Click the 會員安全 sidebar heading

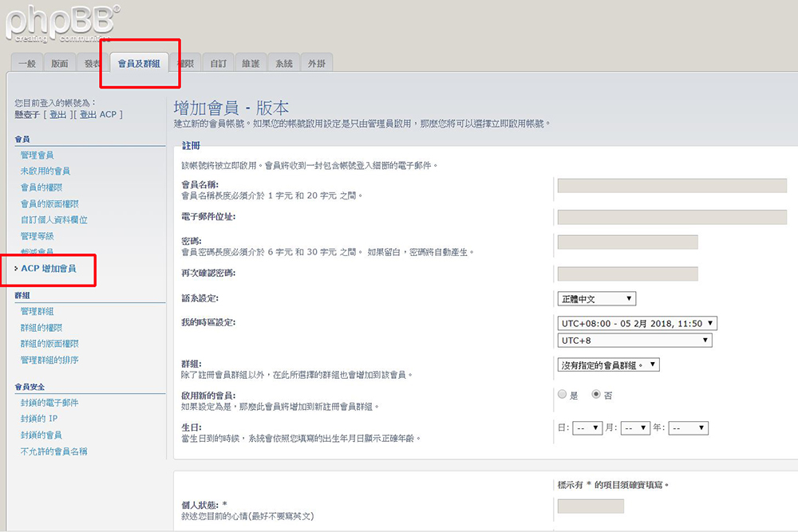[30, 387]
